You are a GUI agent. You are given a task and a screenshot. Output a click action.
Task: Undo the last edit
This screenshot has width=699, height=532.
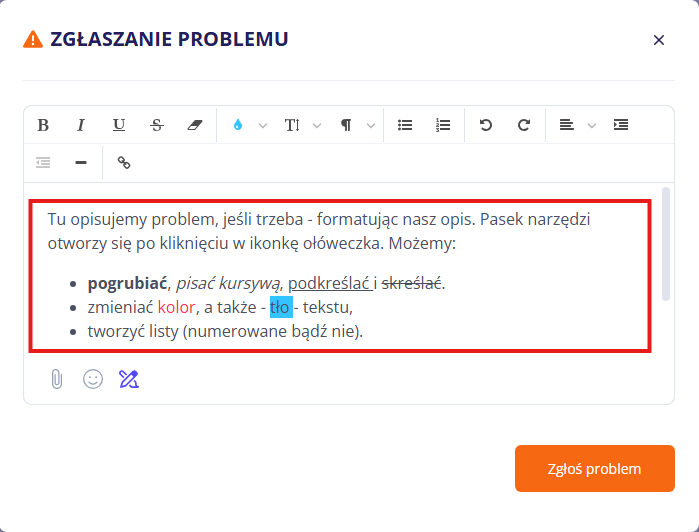[486, 125]
